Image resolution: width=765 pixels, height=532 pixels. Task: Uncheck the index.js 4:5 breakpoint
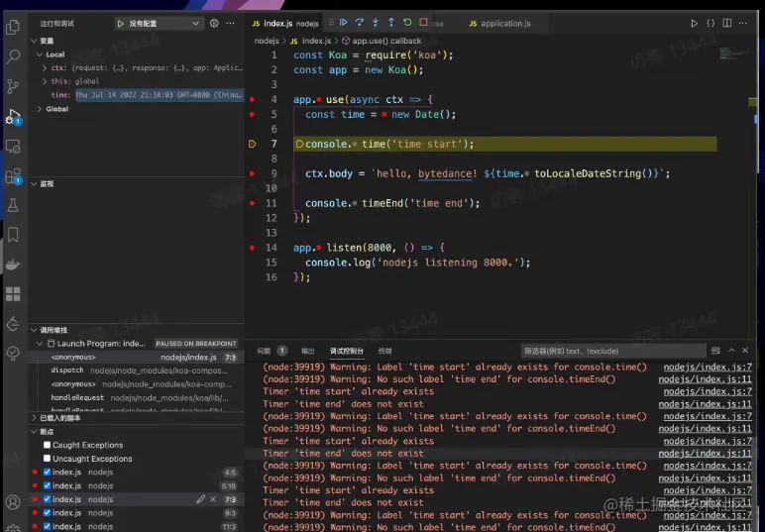(47, 473)
